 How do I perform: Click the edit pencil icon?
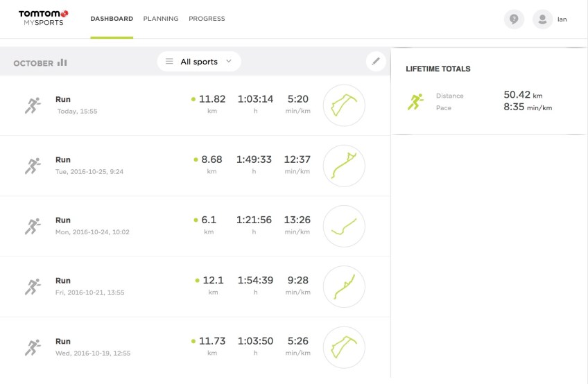(x=376, y=62)
